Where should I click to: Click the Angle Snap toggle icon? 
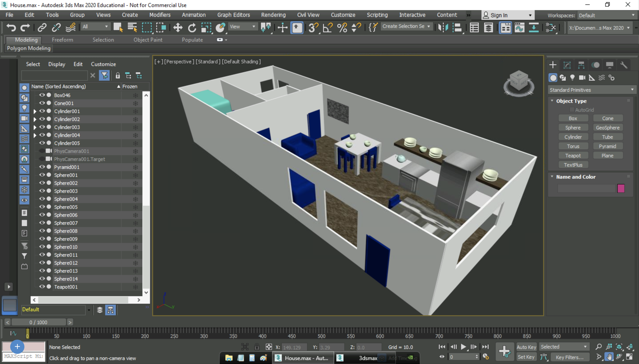pos(328,27)
